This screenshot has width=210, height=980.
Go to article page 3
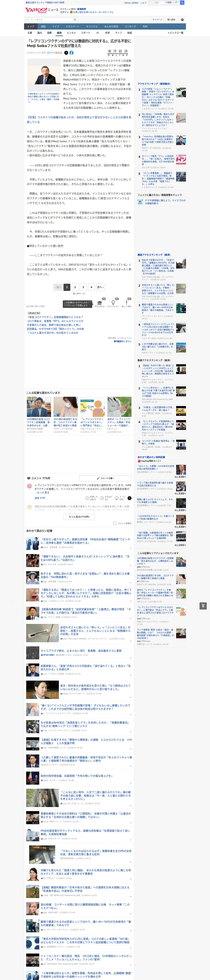pos(83,287)
